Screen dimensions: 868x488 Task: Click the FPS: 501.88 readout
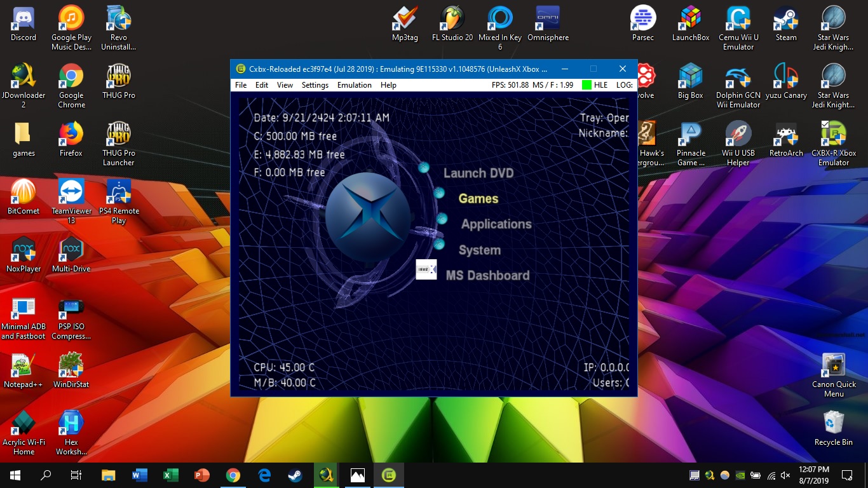(x=510, y=85)
